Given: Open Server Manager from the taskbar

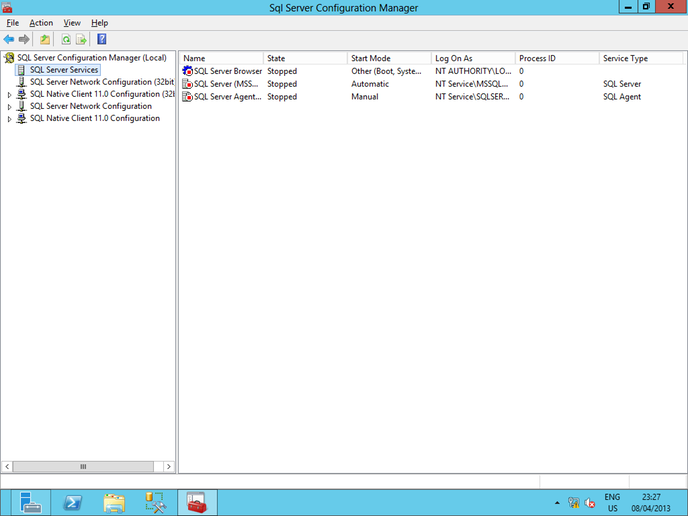Looking at the screenshot, I should click(x=31, y=502).
